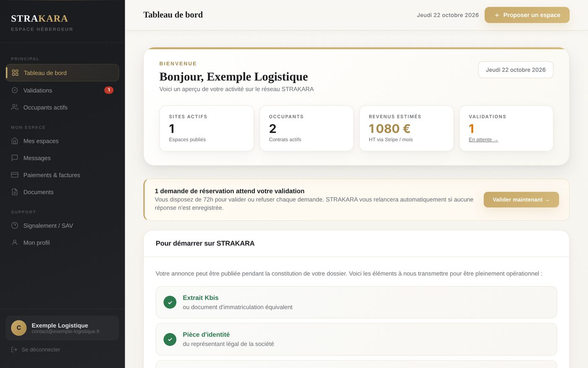Select the Occupants stat card
Viewport: 588px width, 368px height.
tap(307, 128)
